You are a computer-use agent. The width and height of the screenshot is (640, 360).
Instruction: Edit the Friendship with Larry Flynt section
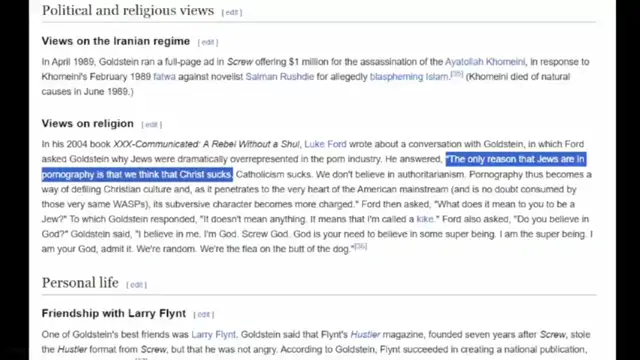click(x=203, y=314)
